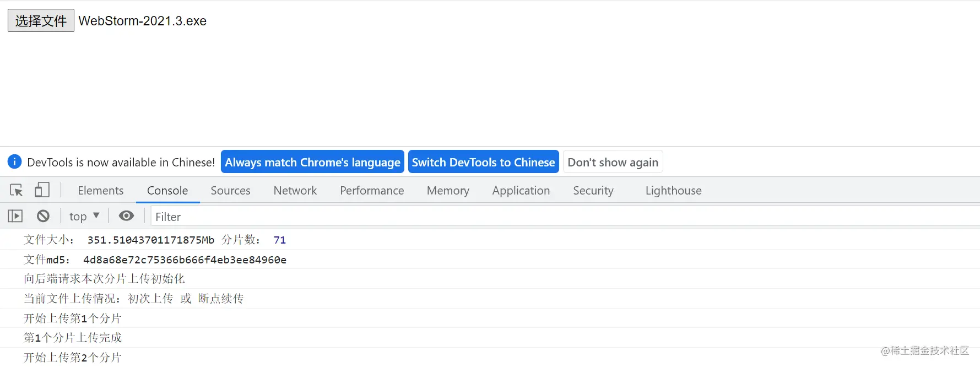980x367 pixels.
Task: Open the Performance tab
Action: point(372,191)
